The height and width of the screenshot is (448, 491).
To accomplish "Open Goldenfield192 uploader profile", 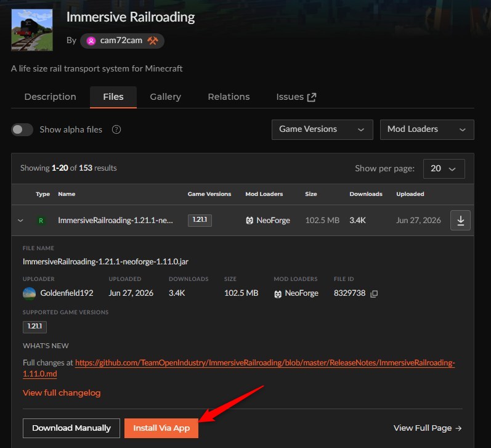I will pyautogui.click(x=67, y=293).
